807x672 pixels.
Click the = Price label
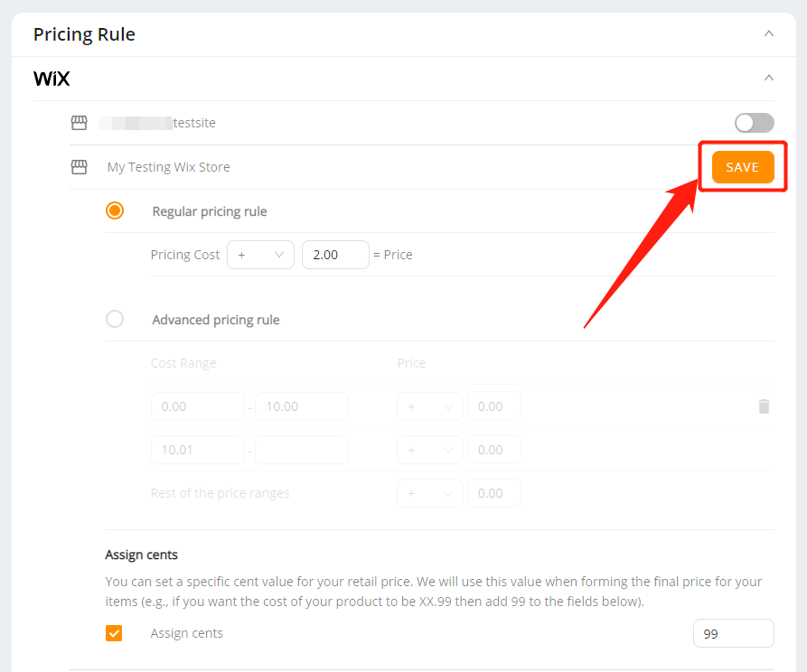pos(393,255)
